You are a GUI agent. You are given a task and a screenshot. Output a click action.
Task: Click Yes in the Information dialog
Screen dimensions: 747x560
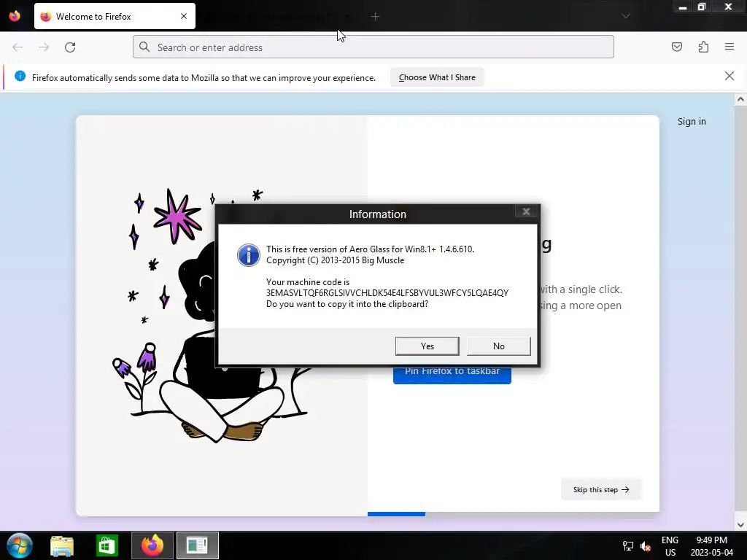427,346
